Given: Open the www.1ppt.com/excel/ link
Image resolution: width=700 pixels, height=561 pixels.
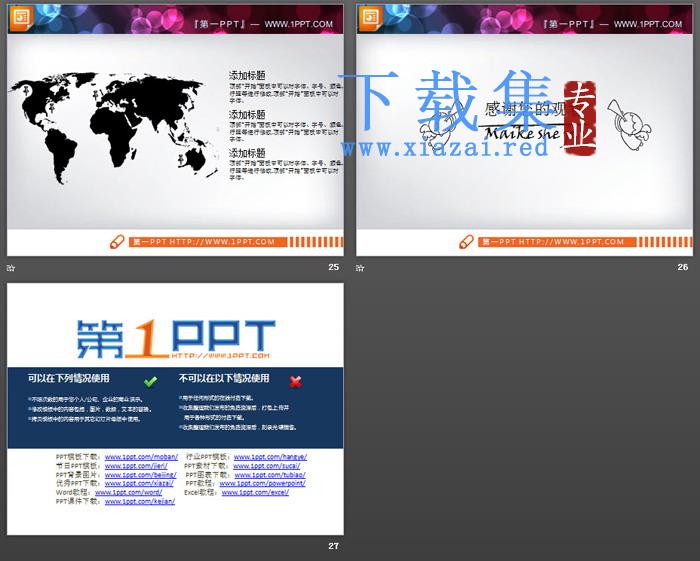Looking at the screenshot, I should (255, 492).
